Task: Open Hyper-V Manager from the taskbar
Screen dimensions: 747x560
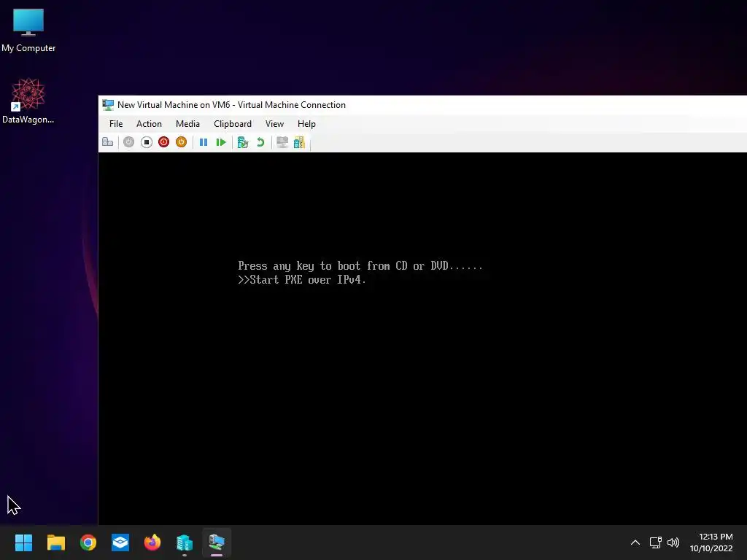Action: coord(185,542)
